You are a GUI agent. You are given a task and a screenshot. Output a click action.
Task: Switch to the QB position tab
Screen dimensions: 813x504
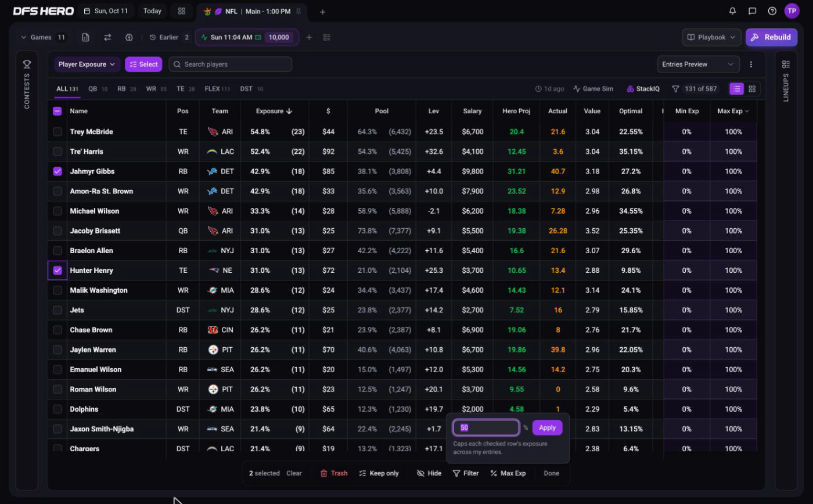click(98, 89)
